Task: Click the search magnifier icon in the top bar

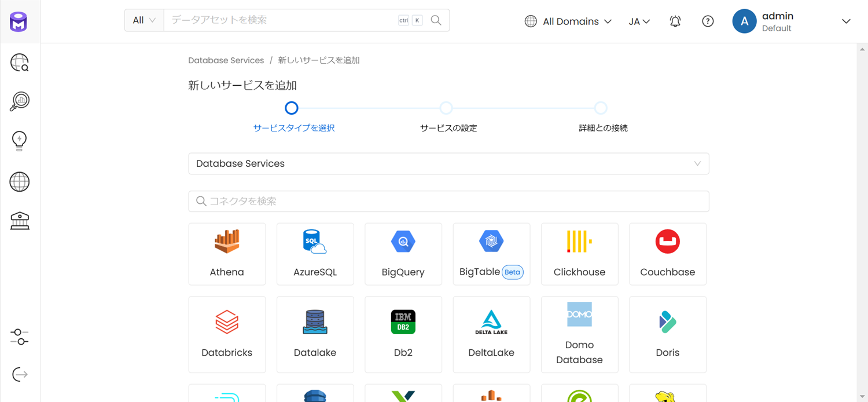Action: 436,20
